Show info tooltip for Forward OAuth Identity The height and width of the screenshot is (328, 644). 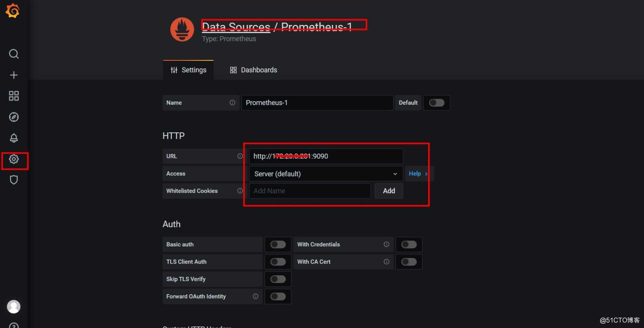(256, 296)
